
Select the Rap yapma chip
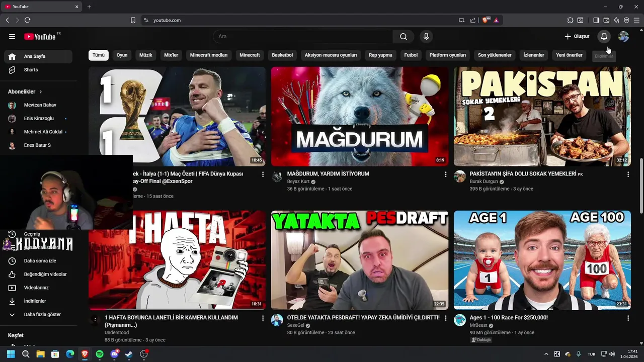(380, 55)
